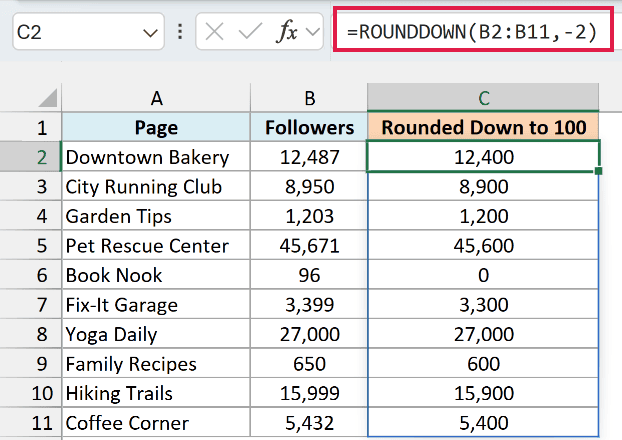622x440 pixels.
Task: Select the 'Fix-It Garage' cell
Action: [x=156, y=304]
